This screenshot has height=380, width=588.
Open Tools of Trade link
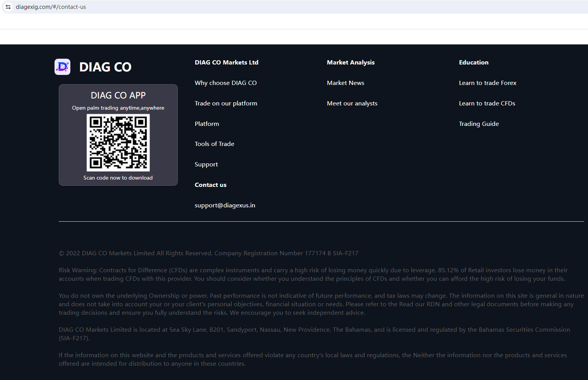(x=215, y=144)
